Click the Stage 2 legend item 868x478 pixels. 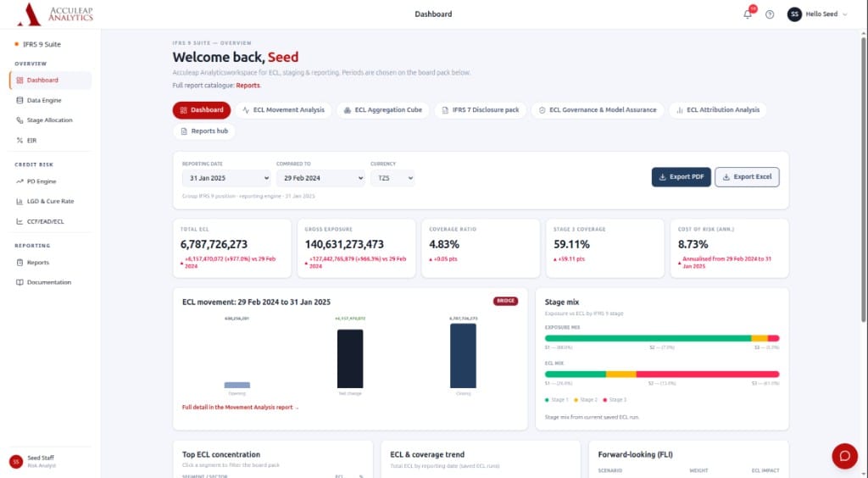coord(586,399)
